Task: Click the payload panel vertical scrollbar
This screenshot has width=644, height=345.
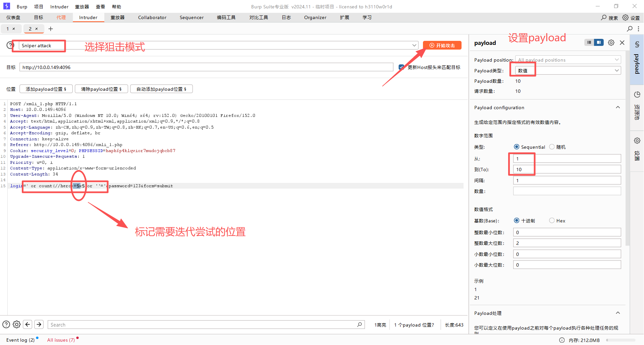Action: click(x=627, y=149)
